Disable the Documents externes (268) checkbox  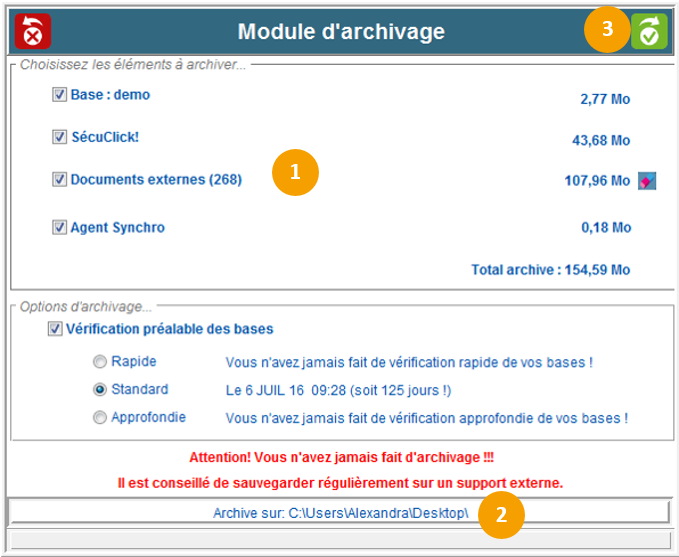(59, 180)
